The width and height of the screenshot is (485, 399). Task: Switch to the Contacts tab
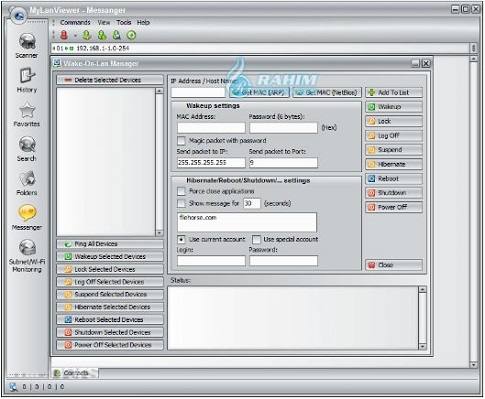click(75, 373)
